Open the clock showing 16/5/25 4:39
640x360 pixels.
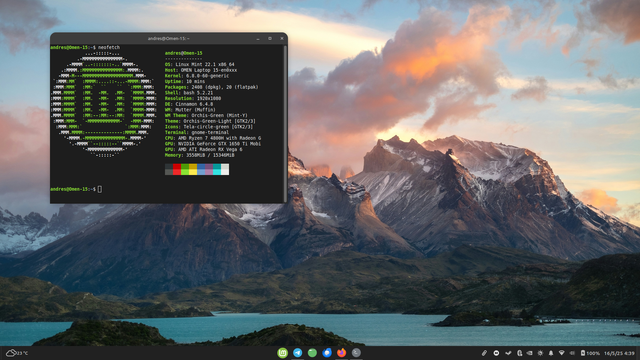pyautogui.click(x=619, y=353)
